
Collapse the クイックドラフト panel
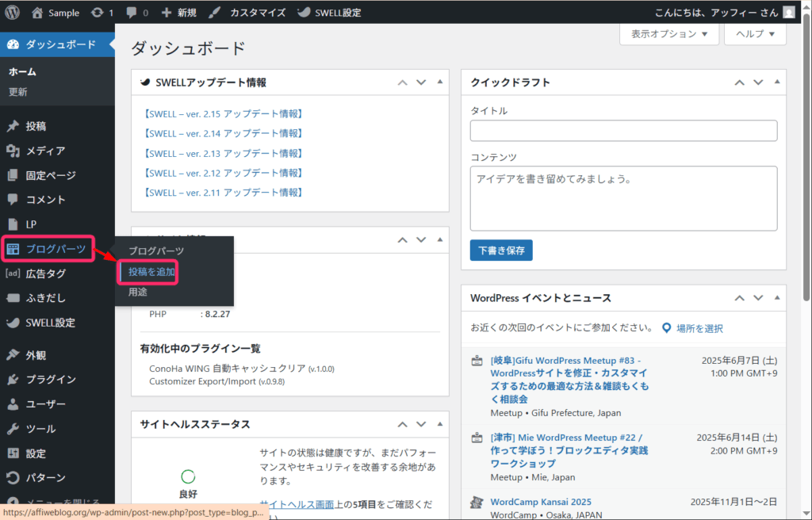tap(777, 82)
